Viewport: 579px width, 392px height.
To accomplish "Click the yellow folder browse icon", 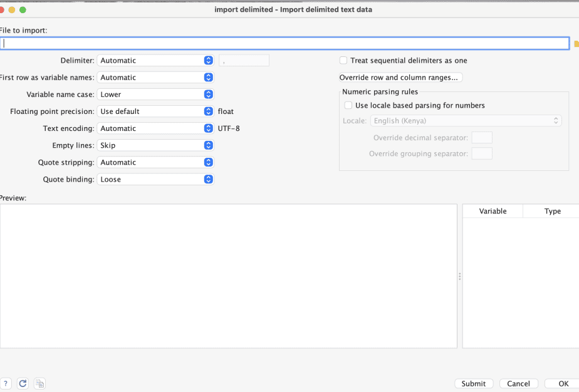I will click(576, 44).
